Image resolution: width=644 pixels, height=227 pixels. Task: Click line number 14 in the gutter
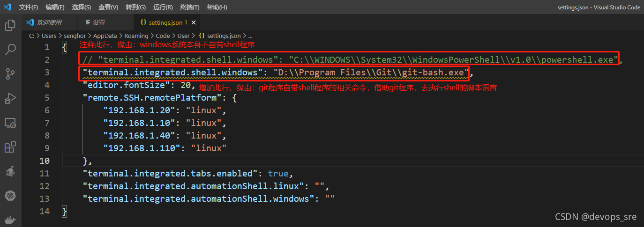45,212
